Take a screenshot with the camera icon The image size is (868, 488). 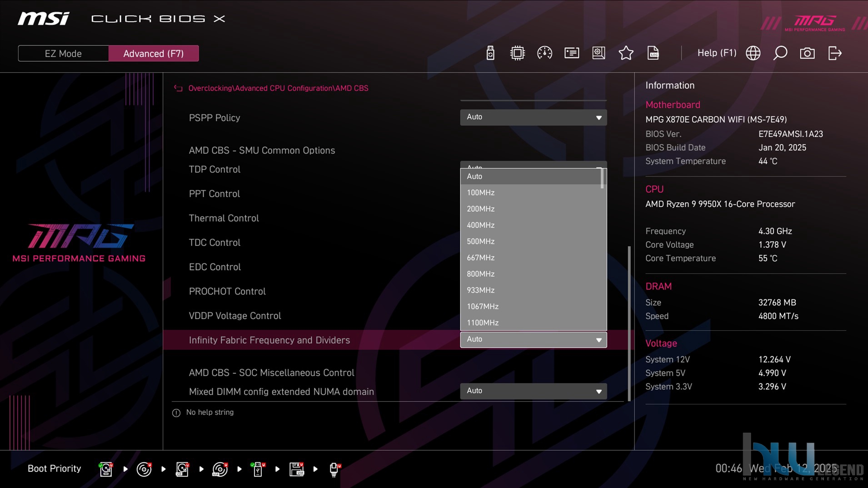pyautogui.click(x=808, y=53)
